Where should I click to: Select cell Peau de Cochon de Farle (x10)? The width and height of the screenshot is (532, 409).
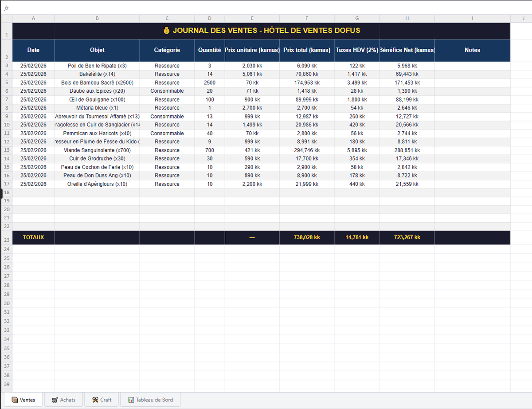(97, 167)
